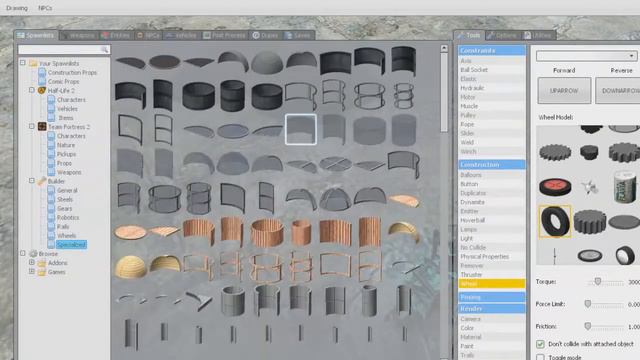
Task: Choose the flat grey disc wheel model
Action: point(624,222)
